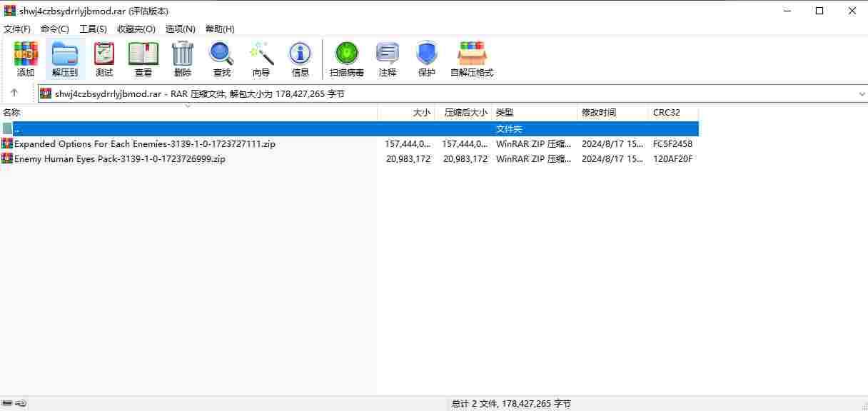Show archive 信息 (Info) icon

pos(301,59)
